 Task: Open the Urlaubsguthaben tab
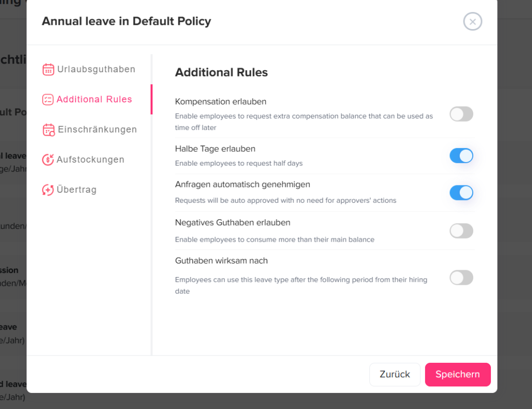click(x=96, y=70)
